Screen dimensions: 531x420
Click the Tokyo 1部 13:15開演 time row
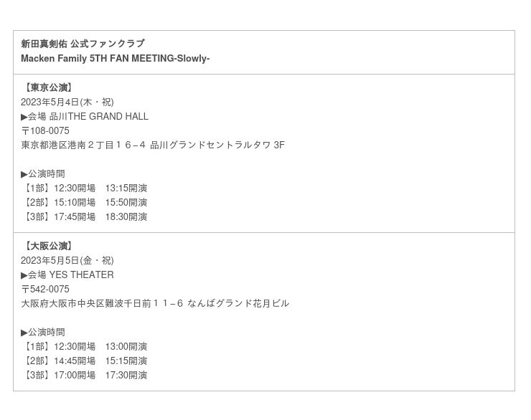coord(84,188)
